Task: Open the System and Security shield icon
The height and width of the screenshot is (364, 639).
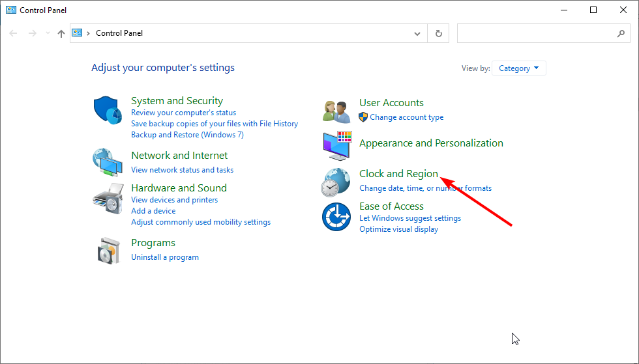Action: click(108, 110)
